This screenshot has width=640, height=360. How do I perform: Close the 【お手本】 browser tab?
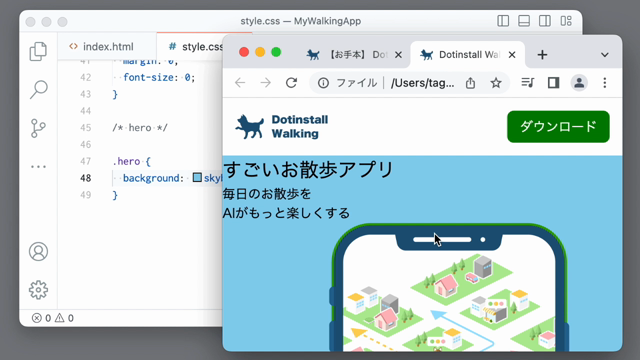click(398, 55)
